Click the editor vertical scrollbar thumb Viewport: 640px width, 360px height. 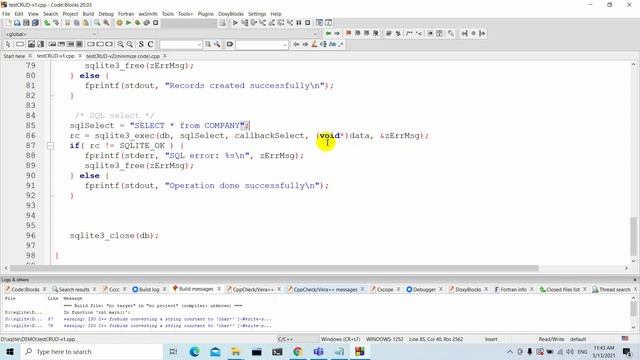pos(633,236)
